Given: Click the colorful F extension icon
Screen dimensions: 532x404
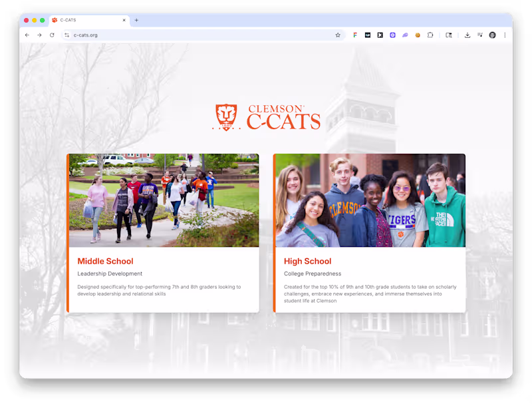Looking at the screenshot, I should [x=355, y=35].
